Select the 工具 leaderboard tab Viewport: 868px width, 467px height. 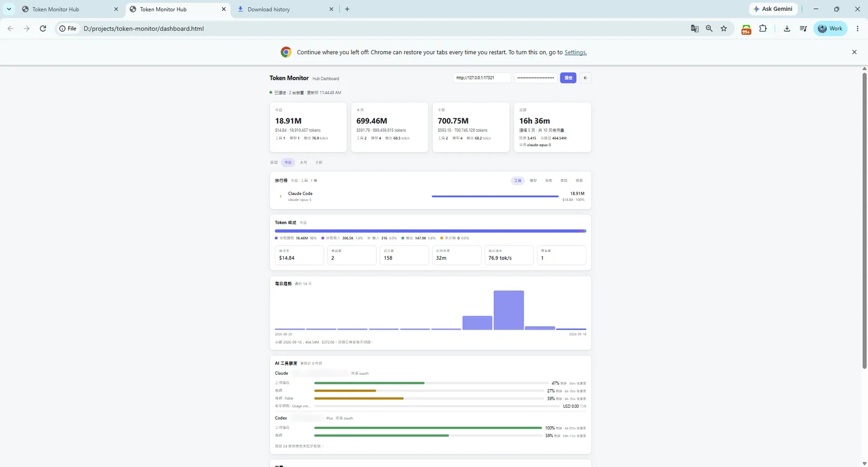(518, 180)
